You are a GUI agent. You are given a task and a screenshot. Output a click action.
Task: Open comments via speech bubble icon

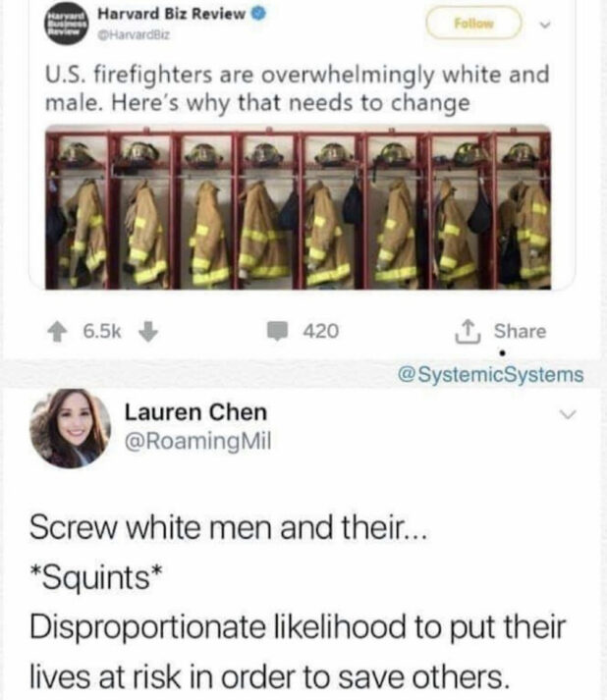[277, 331]
